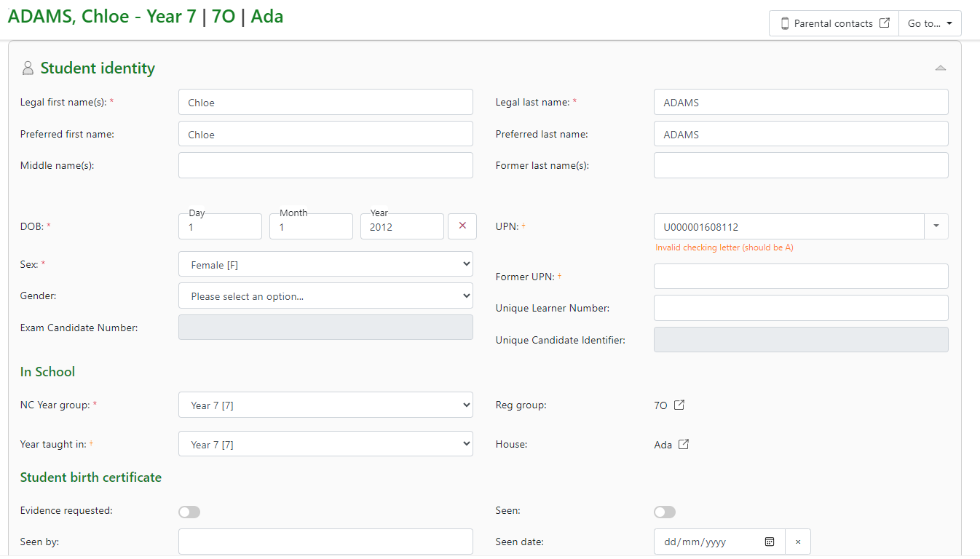The height and width of the screenshot is (559, 980).
Task: Click the 'Invalid checking letter (should be A)' message
Action: click(x=724, y=247)
